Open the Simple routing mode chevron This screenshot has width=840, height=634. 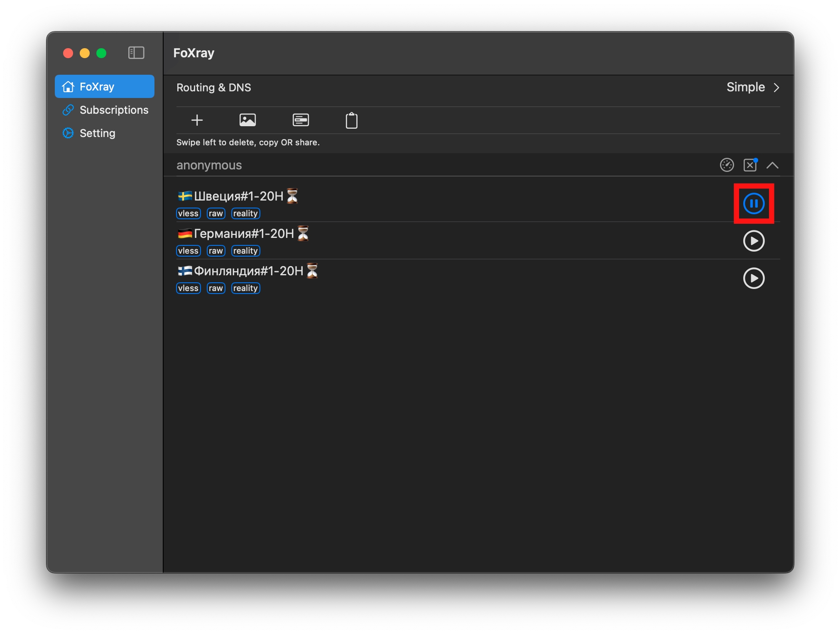tap(776, 88)
